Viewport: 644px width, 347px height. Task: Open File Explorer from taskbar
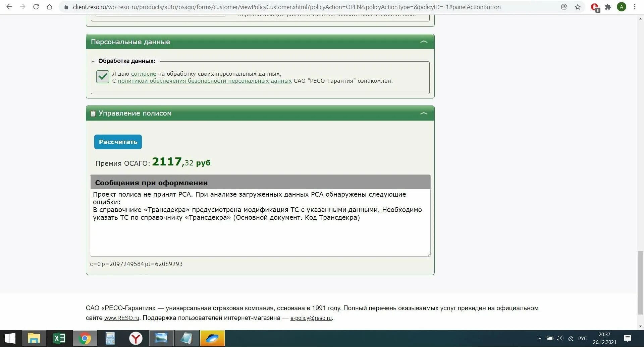coord(34,339)
